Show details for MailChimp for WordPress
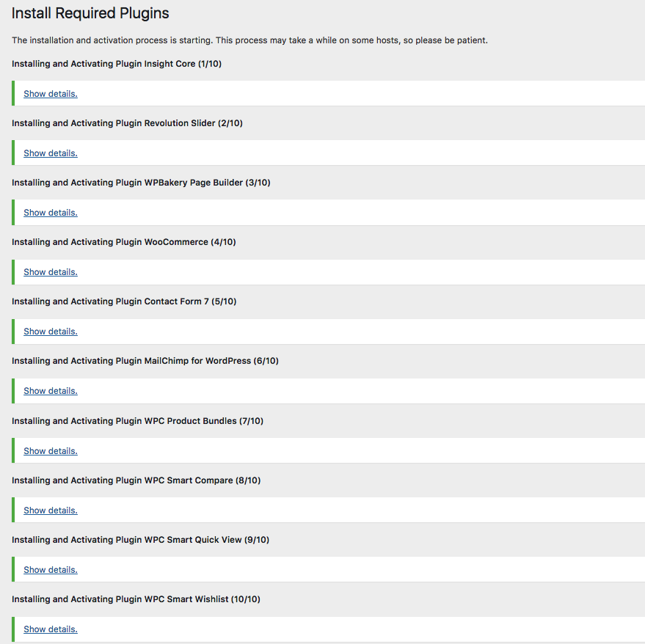 tap(51, 391)
